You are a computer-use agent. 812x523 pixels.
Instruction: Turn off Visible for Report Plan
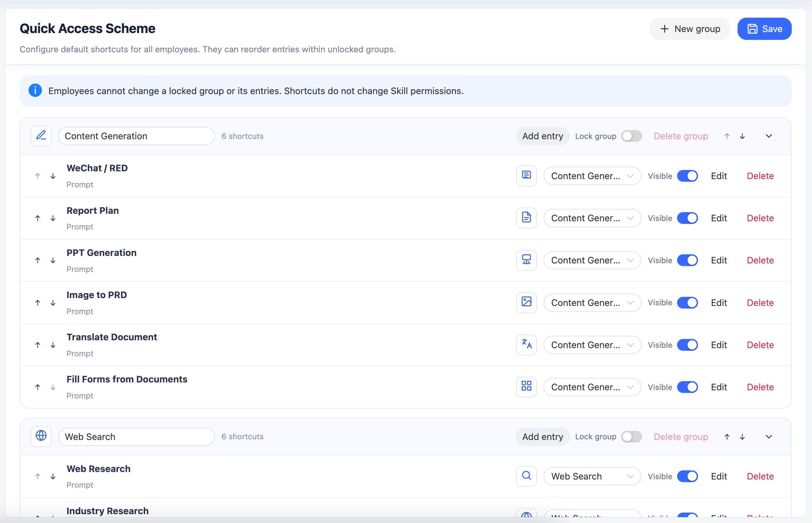(688, 218)
